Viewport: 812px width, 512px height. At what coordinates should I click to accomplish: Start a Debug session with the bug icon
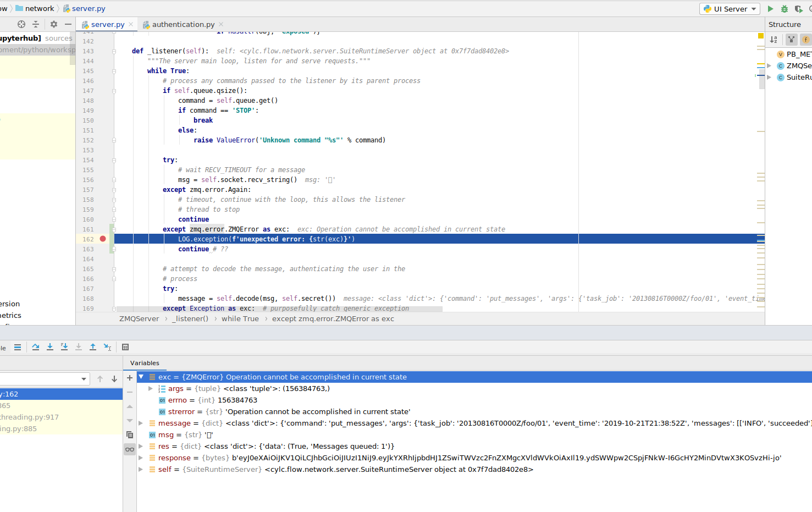coord(784,8)
